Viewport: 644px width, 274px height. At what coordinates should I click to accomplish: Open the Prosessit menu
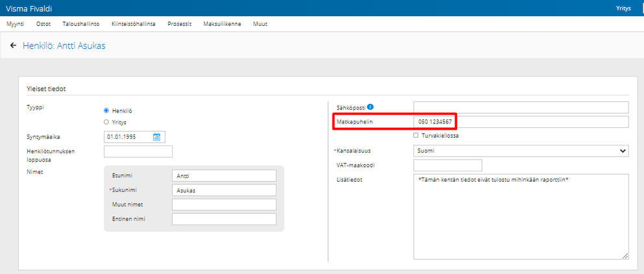179,24
